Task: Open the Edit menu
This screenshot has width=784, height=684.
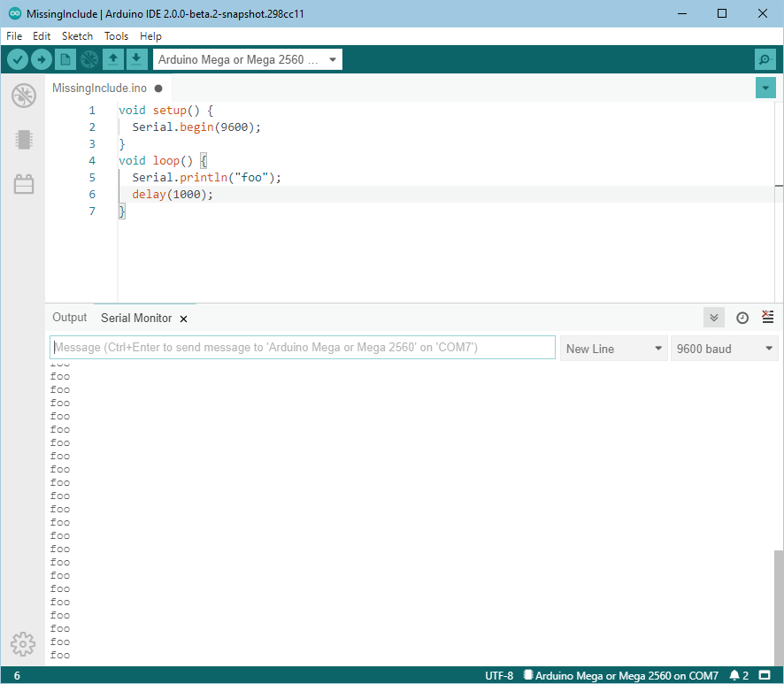Action: (42, 36)
